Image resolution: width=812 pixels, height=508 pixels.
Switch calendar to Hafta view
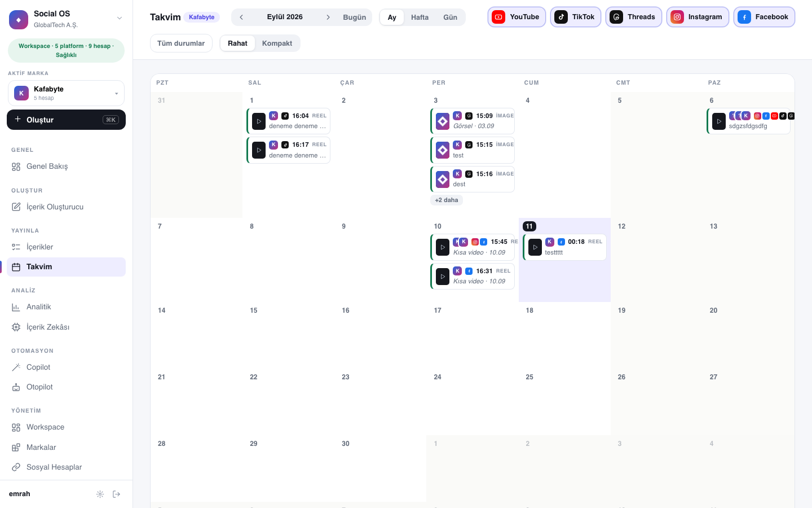pos(420,17)
